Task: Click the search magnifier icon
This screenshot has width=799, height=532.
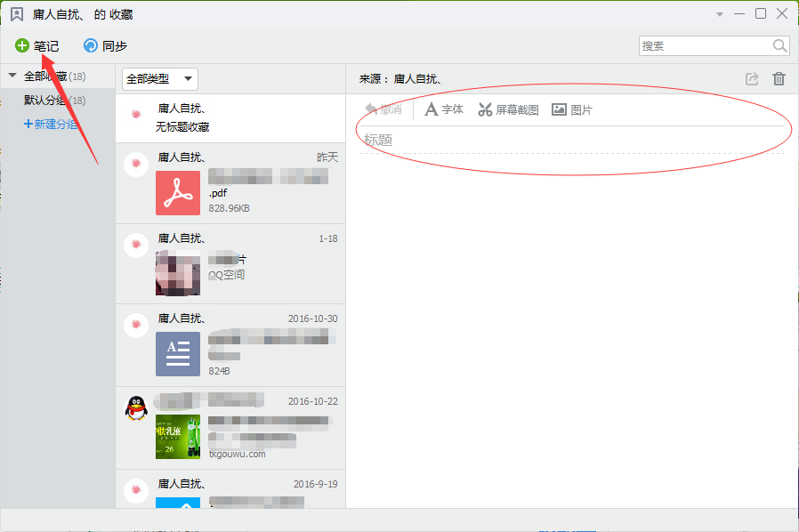Action: (779, 46)
